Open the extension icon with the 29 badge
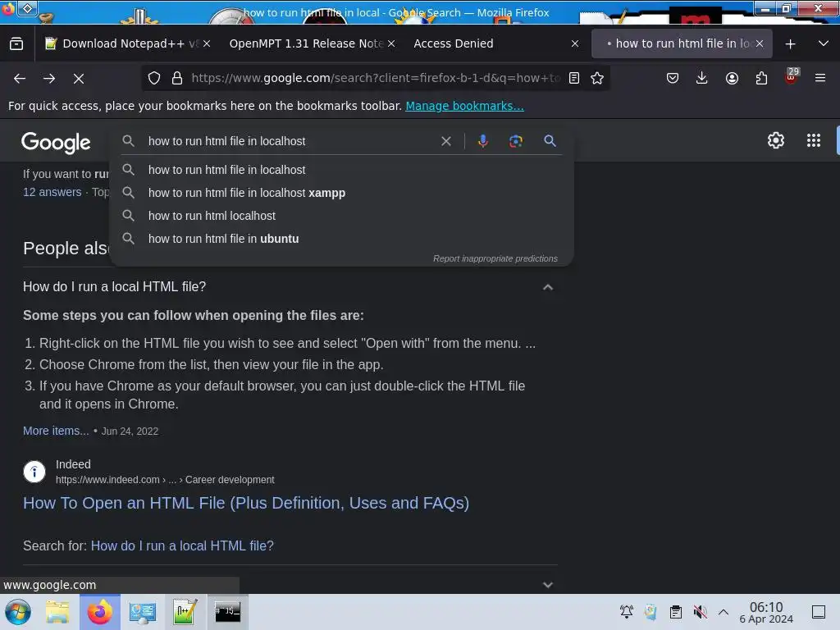Screen dimensions: 840x630 pyautogui.click(x=792, y=77)
